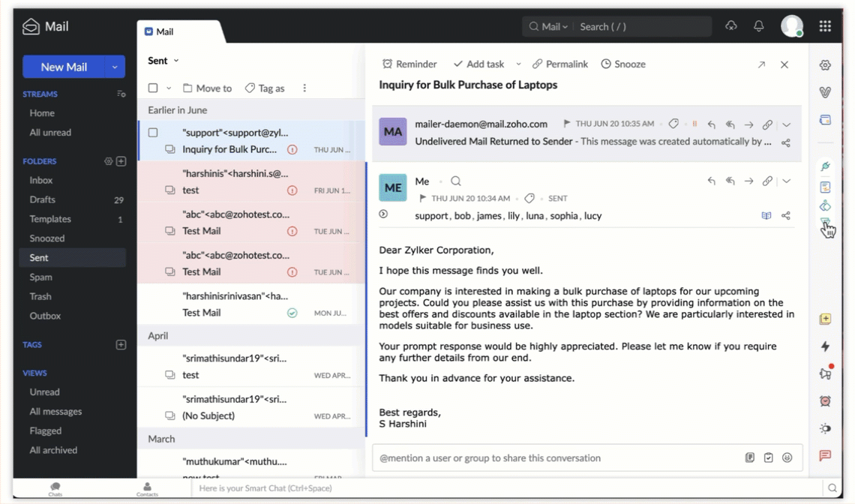Click the Smart Chat search magnifier
Screen dimensions: 855x504
click(x=832, y=488)
